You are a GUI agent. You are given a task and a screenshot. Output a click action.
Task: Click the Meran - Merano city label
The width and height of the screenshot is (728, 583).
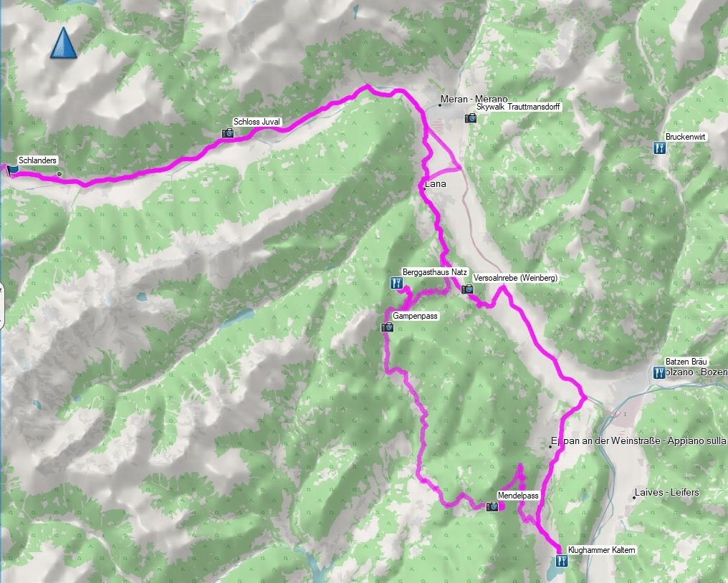click(x=474, y=99)
